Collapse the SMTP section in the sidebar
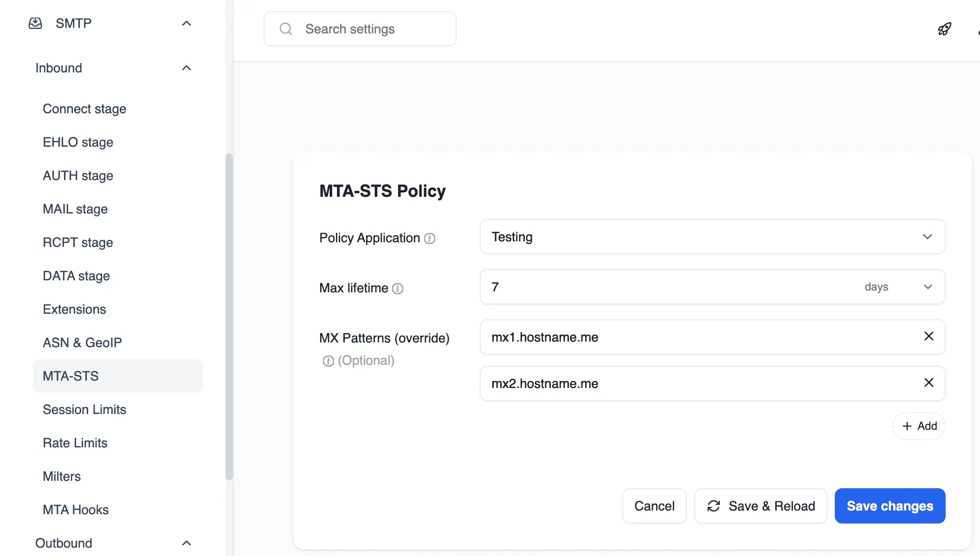 [187, 23]
